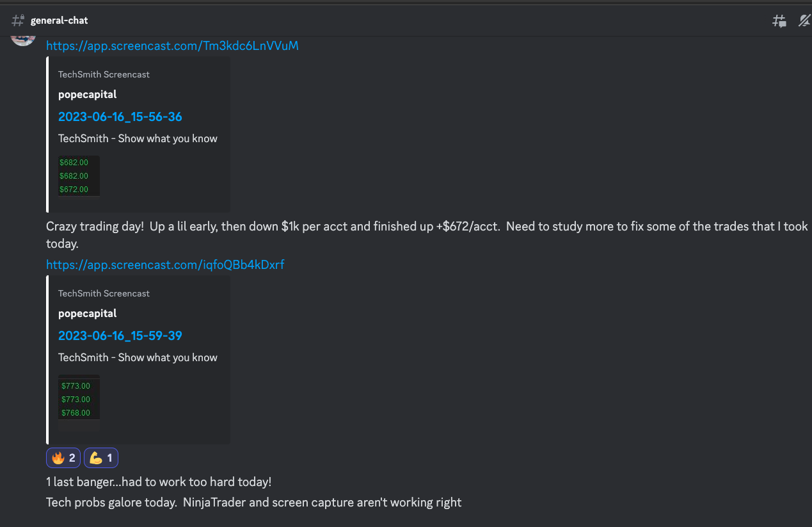Open the $682.00 balance thumbnail in first embed
This screenshot has width=812, height=527.
click(78, 175)
